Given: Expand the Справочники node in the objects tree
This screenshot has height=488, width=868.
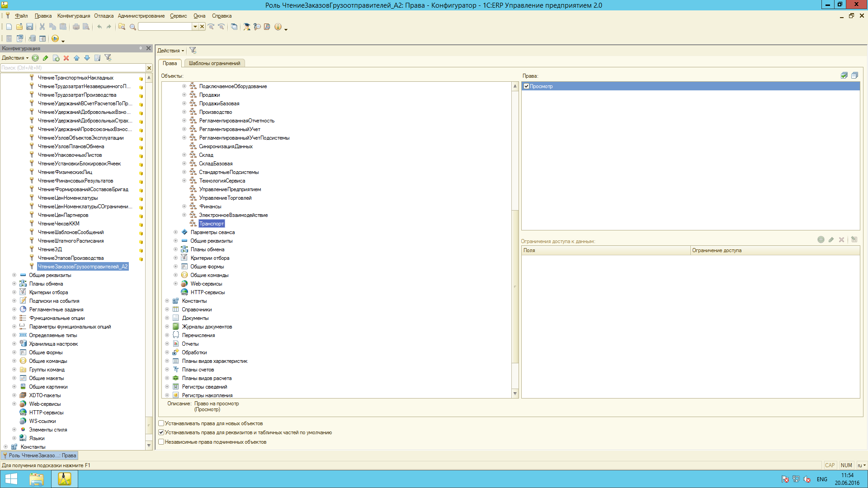Looking at the screenshot, I should click(167, 310).
